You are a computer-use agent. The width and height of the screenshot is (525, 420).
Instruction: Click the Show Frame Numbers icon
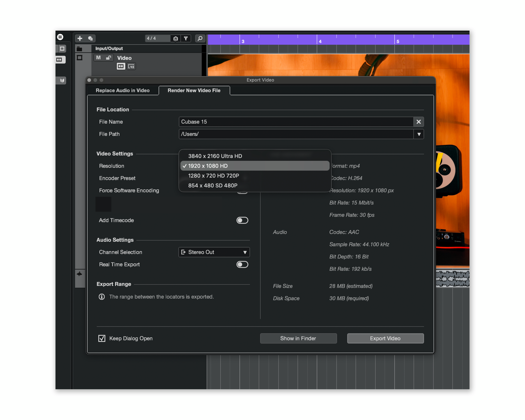click(131, 66)
